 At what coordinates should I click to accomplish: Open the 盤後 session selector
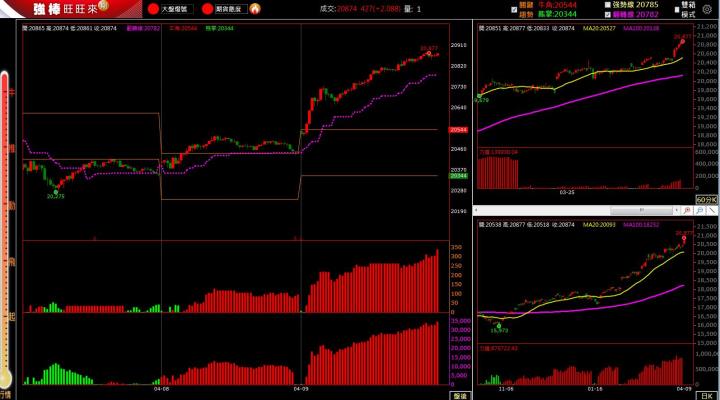click(459, 395)
